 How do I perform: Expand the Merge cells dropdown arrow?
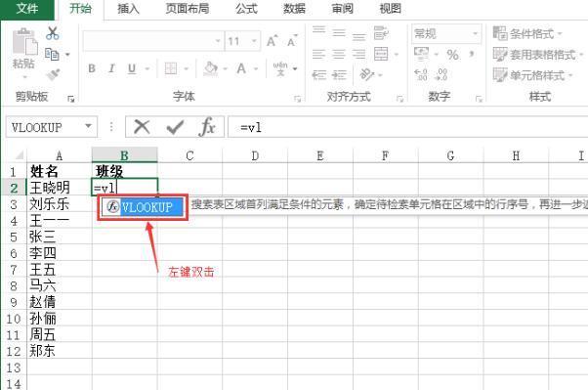point(396,55)
